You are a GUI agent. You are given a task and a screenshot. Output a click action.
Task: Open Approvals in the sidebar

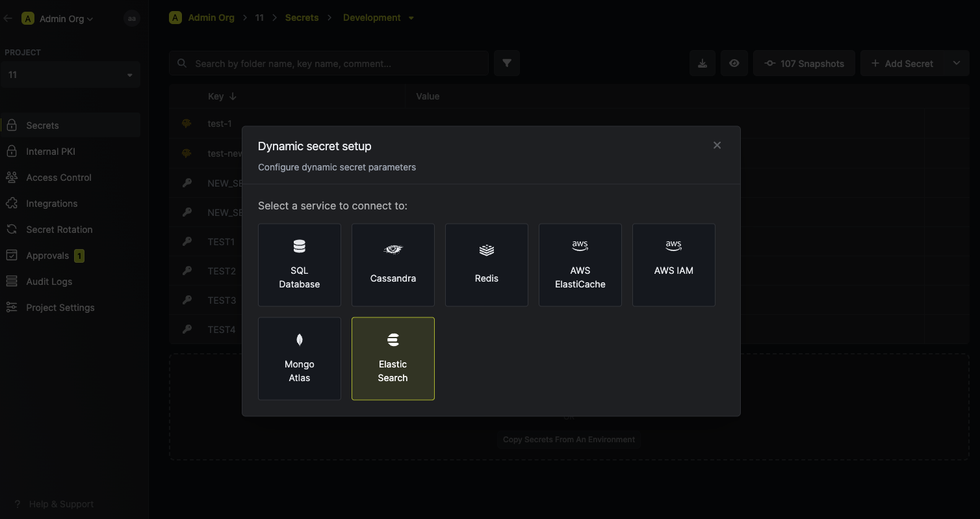(70, 255)
